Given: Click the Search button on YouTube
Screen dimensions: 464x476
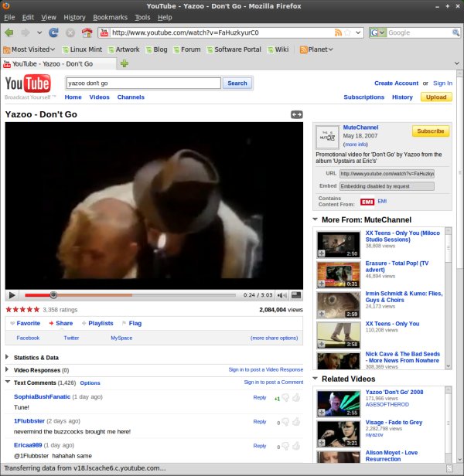Looking at the screenshot, I should pyautogui.click(x=237, y=83).
